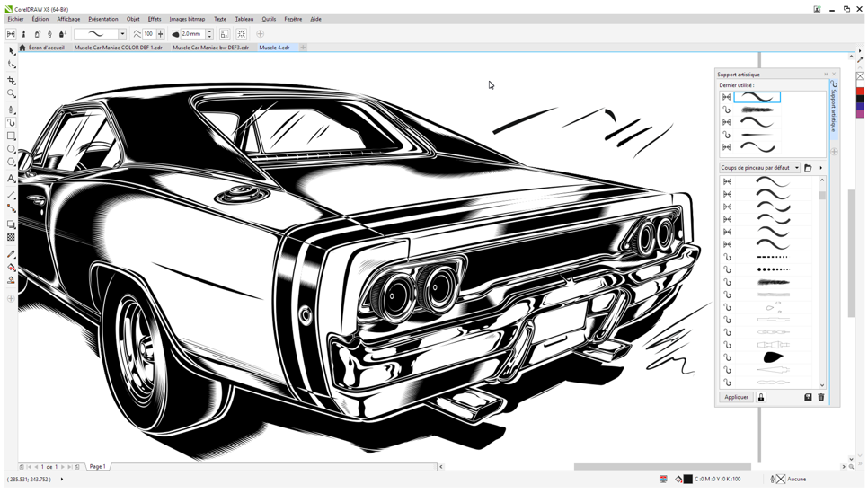Select the Polygon tool
This screenshot has height=493, width=868.
pyautogui.click(x=11, y=163)
